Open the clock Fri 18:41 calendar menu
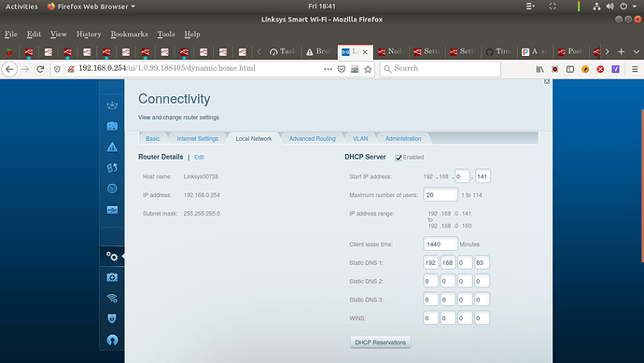The width and height of the screenshot is (644, 363). [x=322, y=7]
